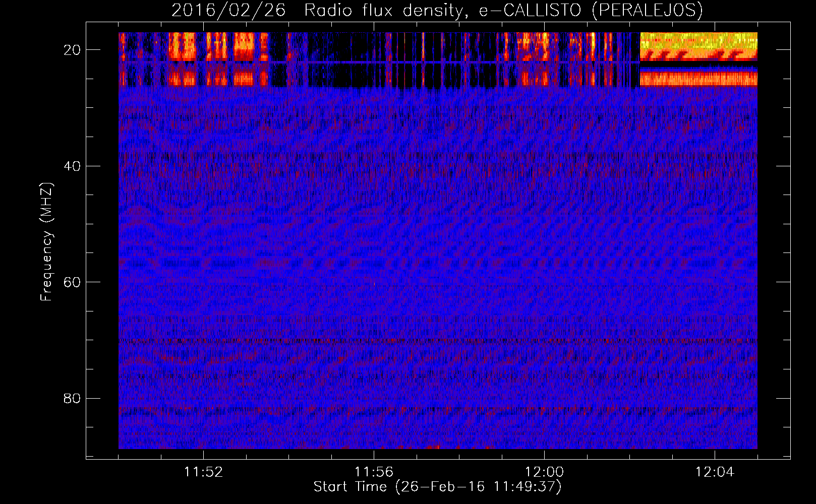
Task: Click the '80' frequency tick label
Action: [73, 398]
